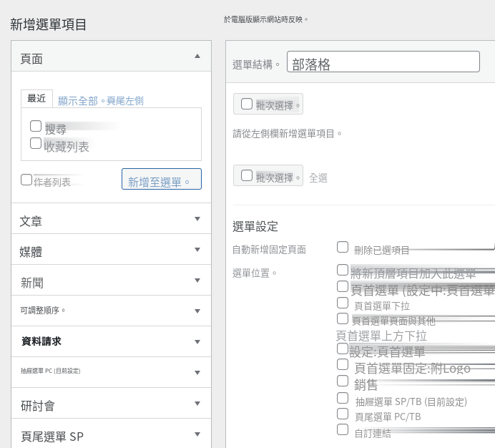This screenshot has height=448, width=495.
Task: Check the 設定:頁首選單 checkbox
Action: tap(343, 349)
